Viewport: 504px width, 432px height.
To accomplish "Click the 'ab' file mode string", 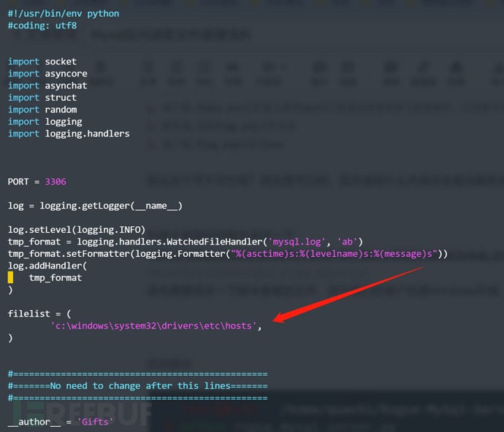I will click(347, 242).
